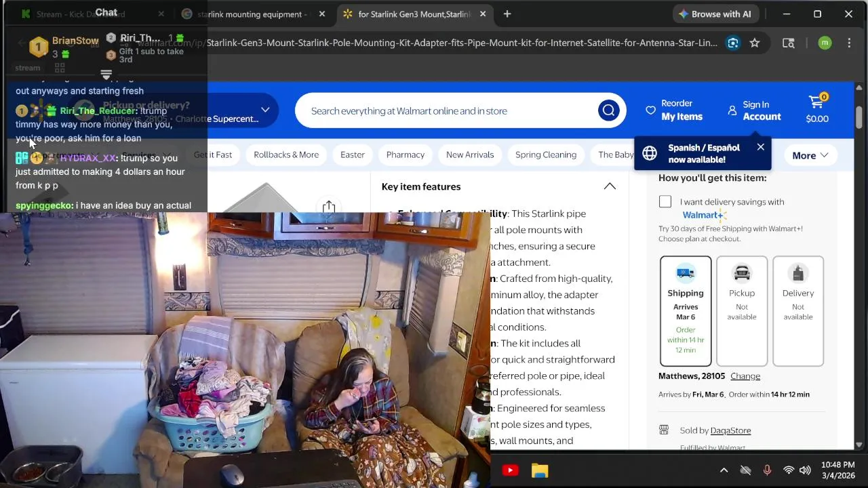Open the Chrome profile avatar
Screen dimensions: 868x488
[x=825, y=43]
